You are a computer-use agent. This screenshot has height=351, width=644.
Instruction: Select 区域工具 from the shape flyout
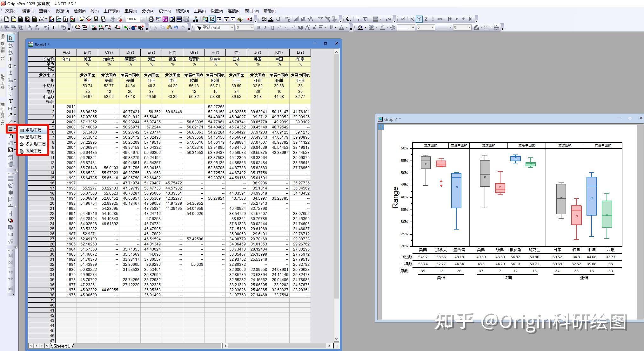[x=33, y=151]
